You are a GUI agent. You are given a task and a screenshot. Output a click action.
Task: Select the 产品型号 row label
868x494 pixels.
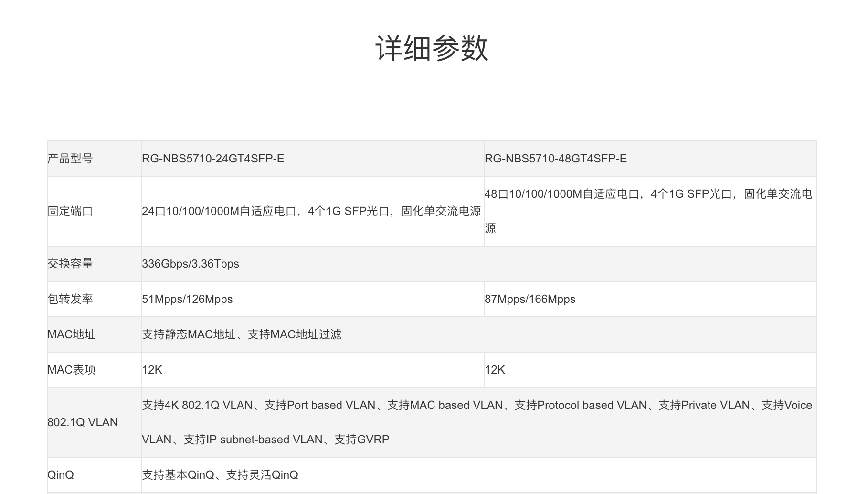tap(70, 159)
